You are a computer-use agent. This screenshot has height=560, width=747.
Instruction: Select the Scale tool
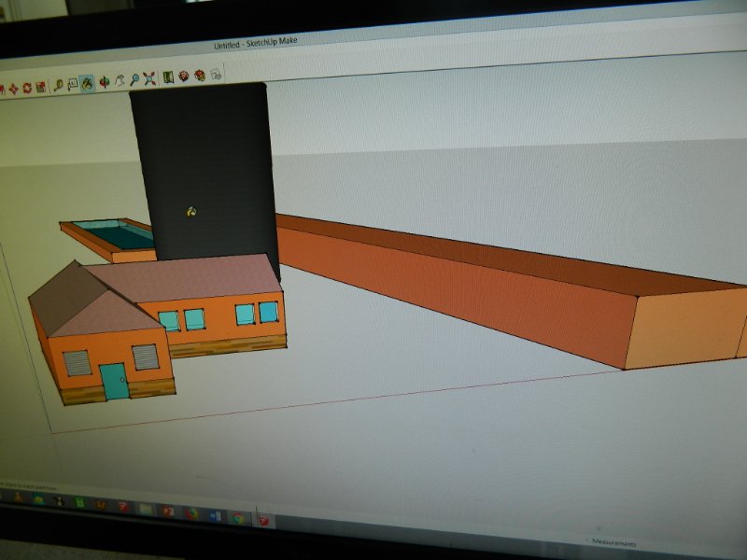click(41, 88)
